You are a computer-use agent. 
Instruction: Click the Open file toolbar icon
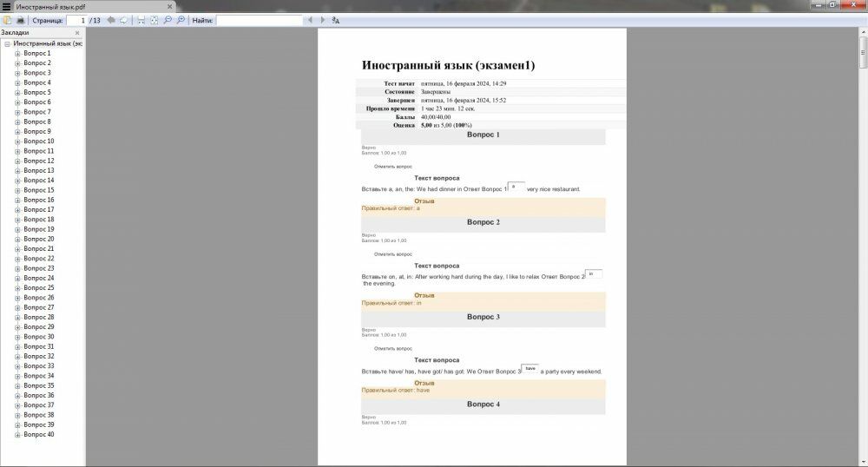8,20
